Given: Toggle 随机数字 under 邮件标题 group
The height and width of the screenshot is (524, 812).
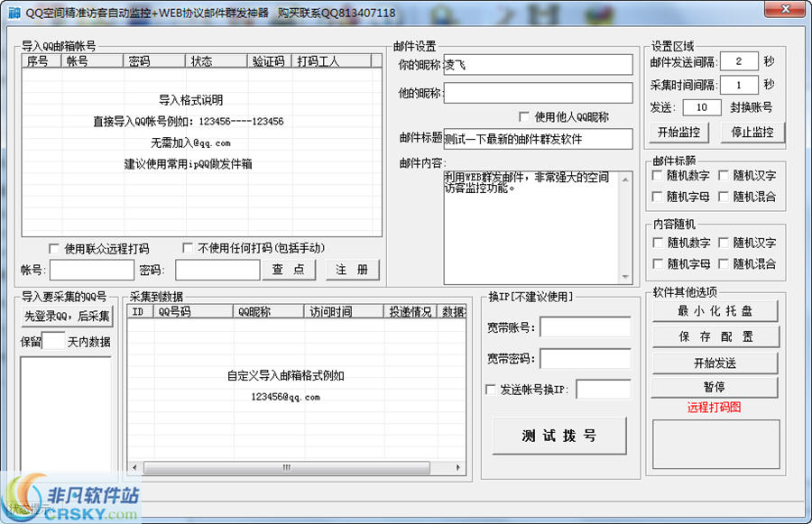Looking at the screenshot, I should pos(657,176).
